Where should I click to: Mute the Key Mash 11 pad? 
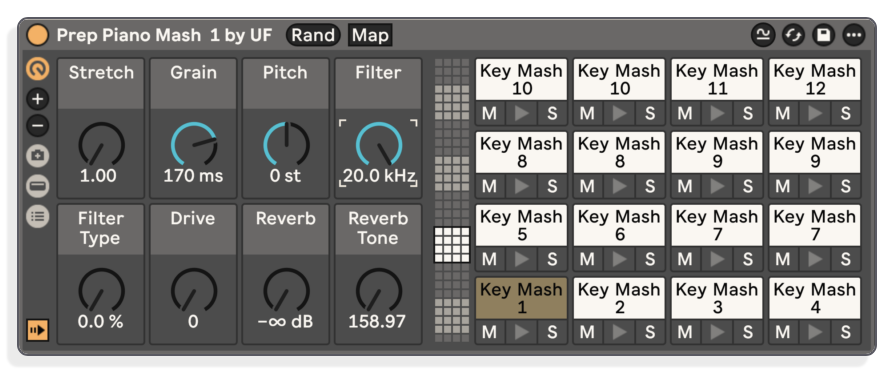686,113
